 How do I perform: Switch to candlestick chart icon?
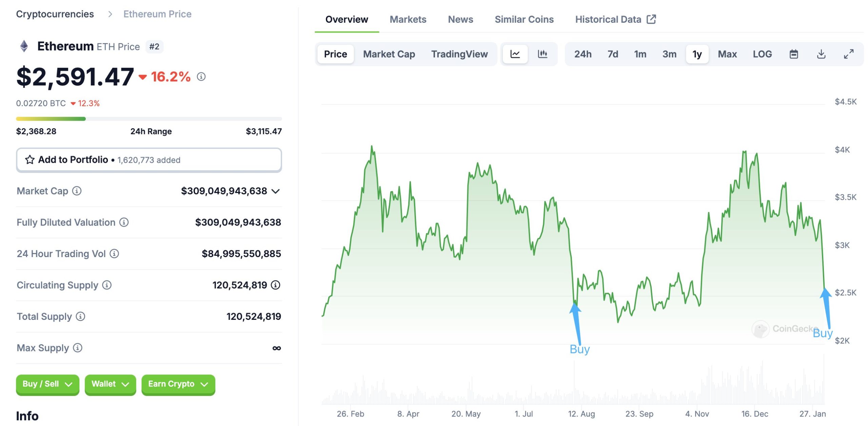coord(542,54)
